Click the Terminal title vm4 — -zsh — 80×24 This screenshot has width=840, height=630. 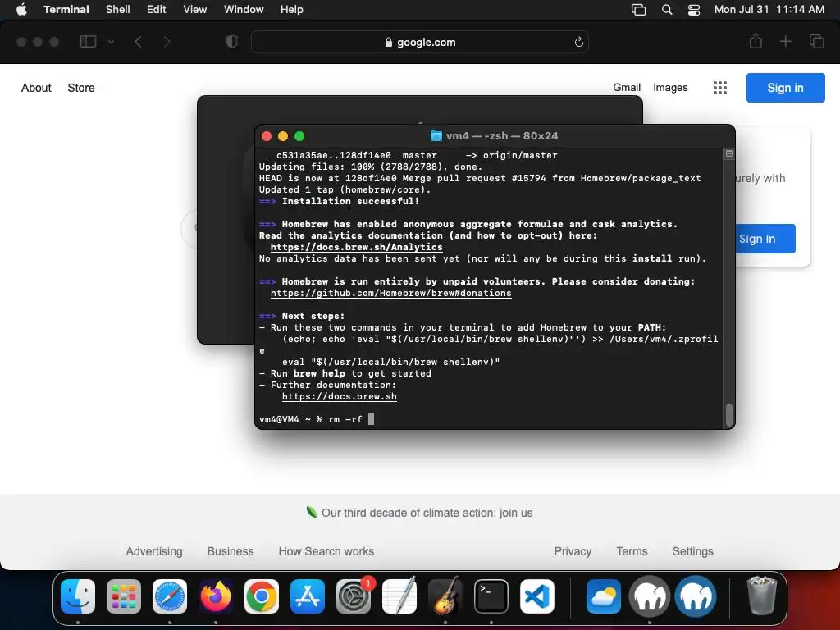point(502,136)
